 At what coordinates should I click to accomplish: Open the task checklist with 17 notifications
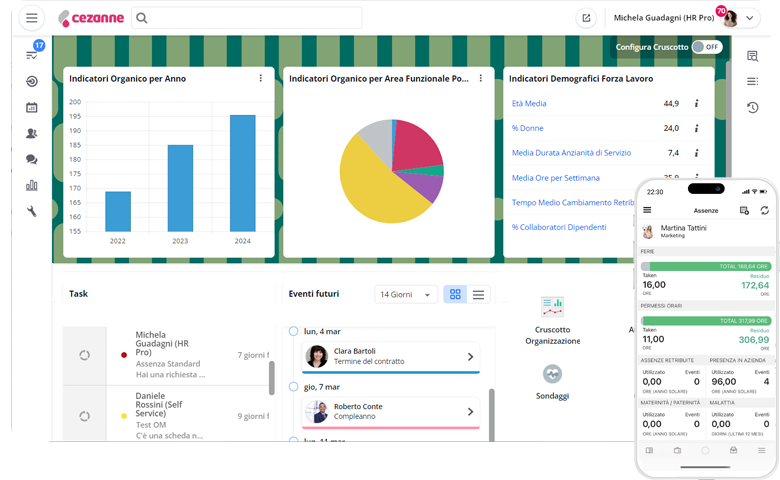click(32, 55)
